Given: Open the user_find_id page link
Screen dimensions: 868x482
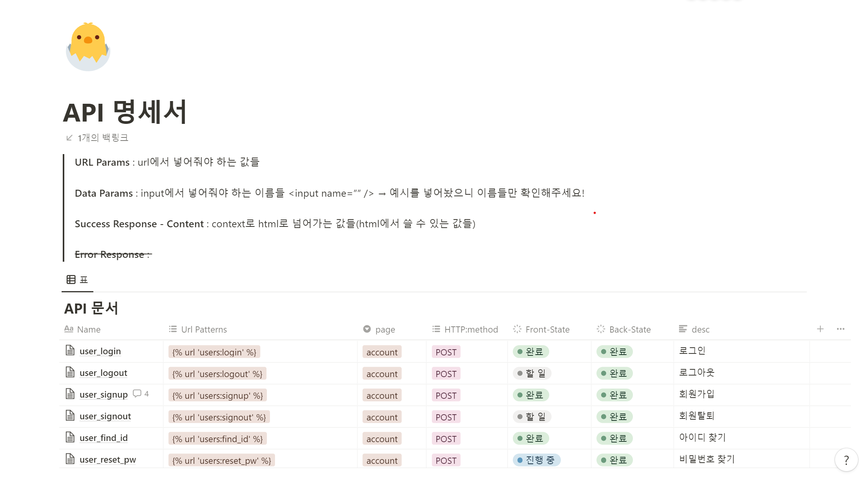Looking at the screenshot, I should 103,438.
